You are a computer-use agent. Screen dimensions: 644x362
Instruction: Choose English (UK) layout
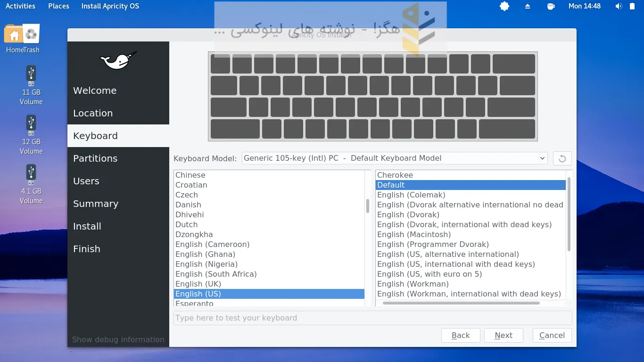coord(269,284)
